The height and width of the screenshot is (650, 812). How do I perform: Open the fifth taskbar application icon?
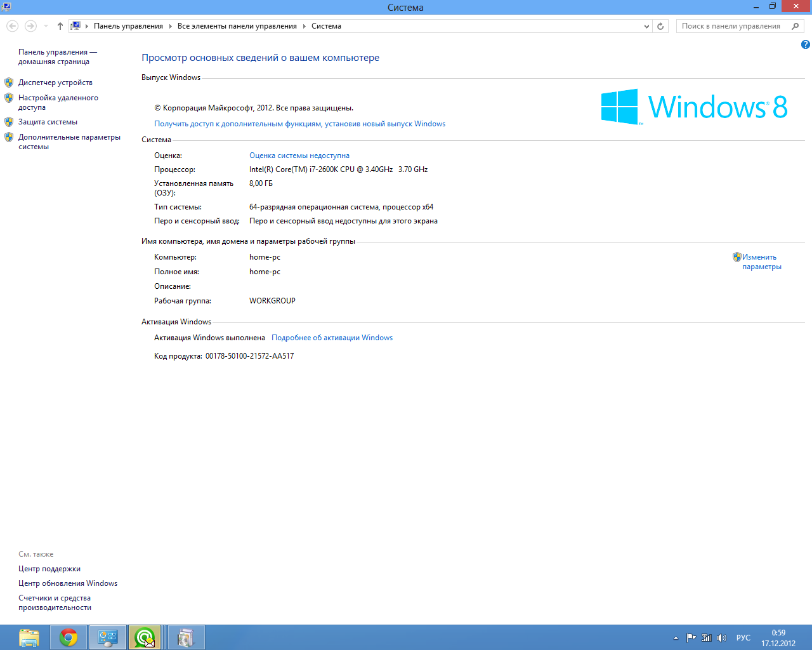coord(186,637)
